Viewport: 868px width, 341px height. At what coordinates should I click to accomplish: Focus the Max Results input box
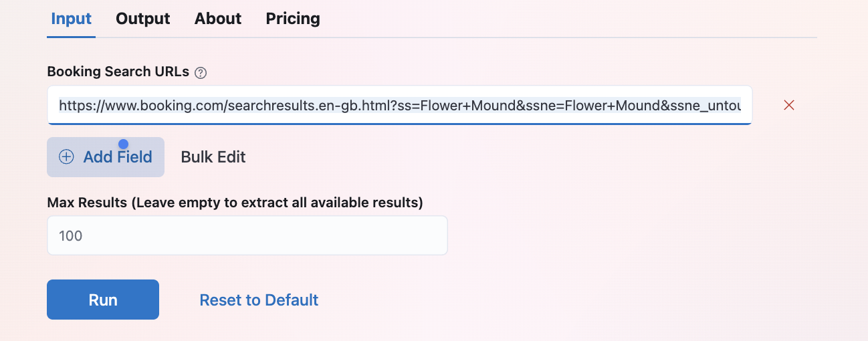pyautogui.click(x=247, y=235)
